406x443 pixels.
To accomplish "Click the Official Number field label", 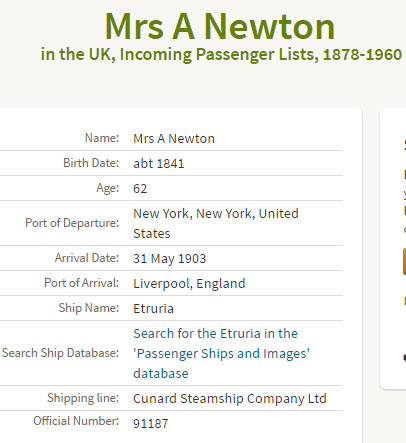I will [76, 421].
